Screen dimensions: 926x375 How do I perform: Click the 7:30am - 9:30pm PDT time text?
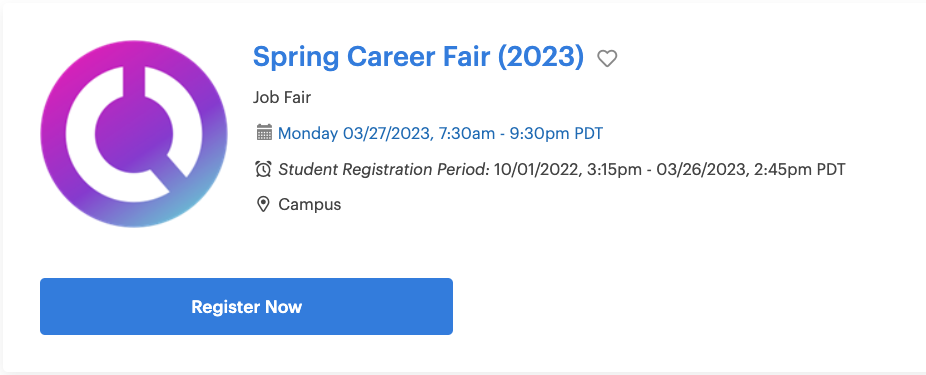520,133
